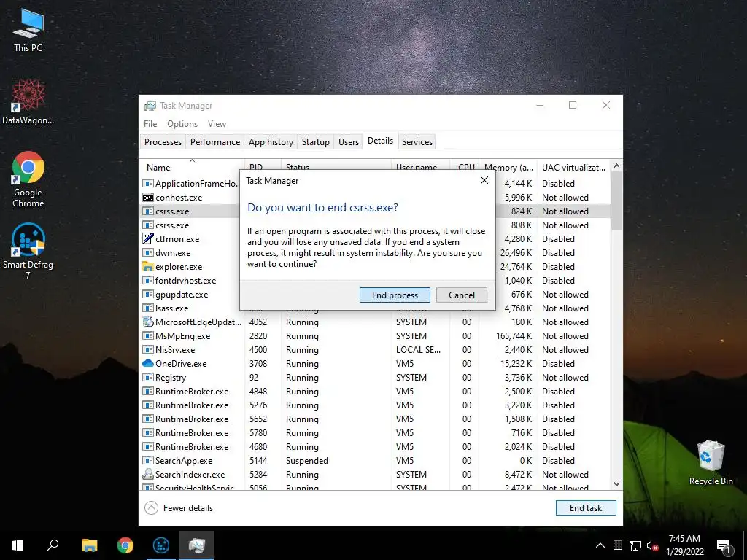The width and height of the screenshot is (747, 560).
Task: Click the network tray icon
Action: [635, 545]
